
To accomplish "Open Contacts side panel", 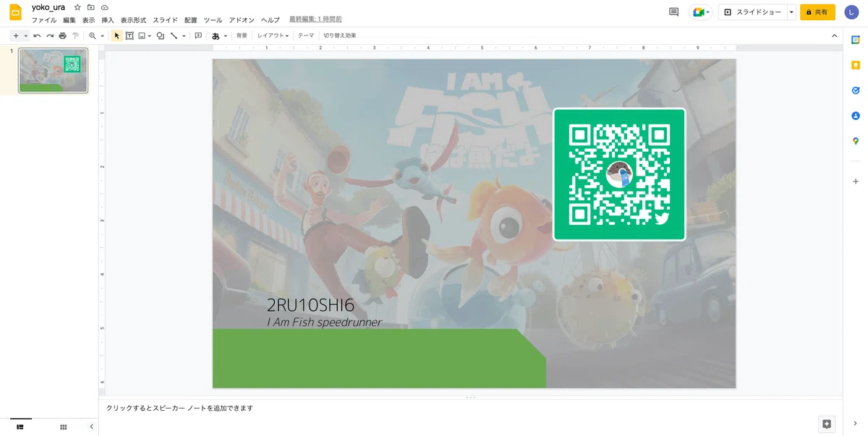I will point(856,116).
